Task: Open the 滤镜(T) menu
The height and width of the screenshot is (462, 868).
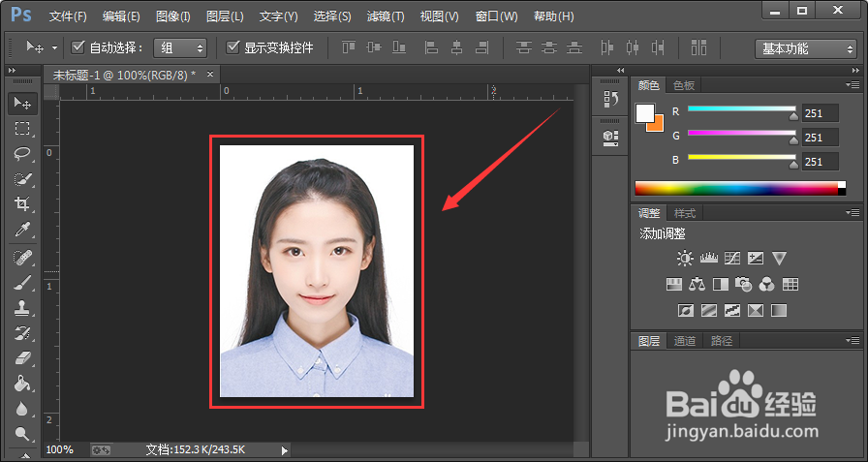Action: (x=386, y=16)
